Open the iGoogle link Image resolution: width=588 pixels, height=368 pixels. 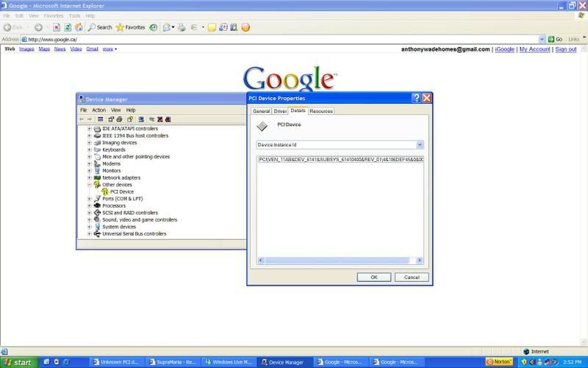505,49
